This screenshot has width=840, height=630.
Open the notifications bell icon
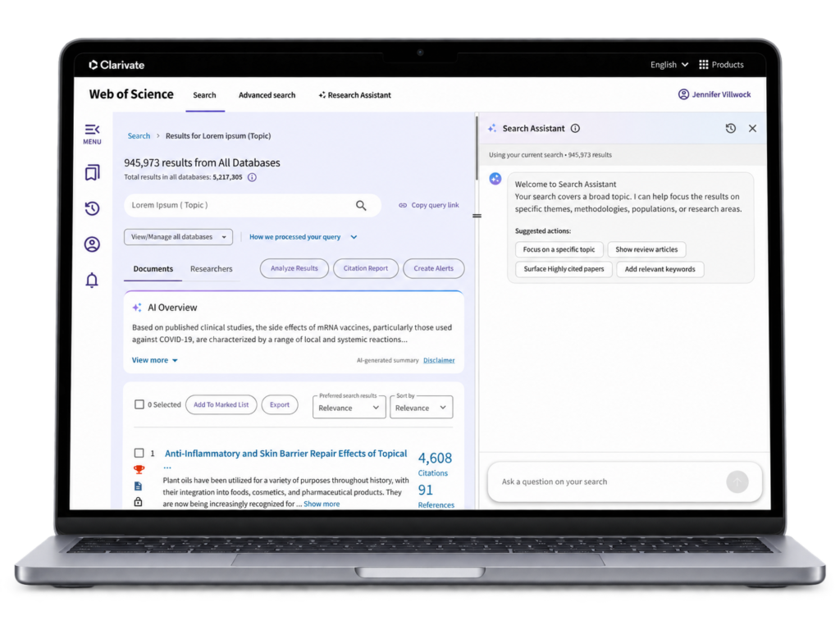click(x=92, y=281)
